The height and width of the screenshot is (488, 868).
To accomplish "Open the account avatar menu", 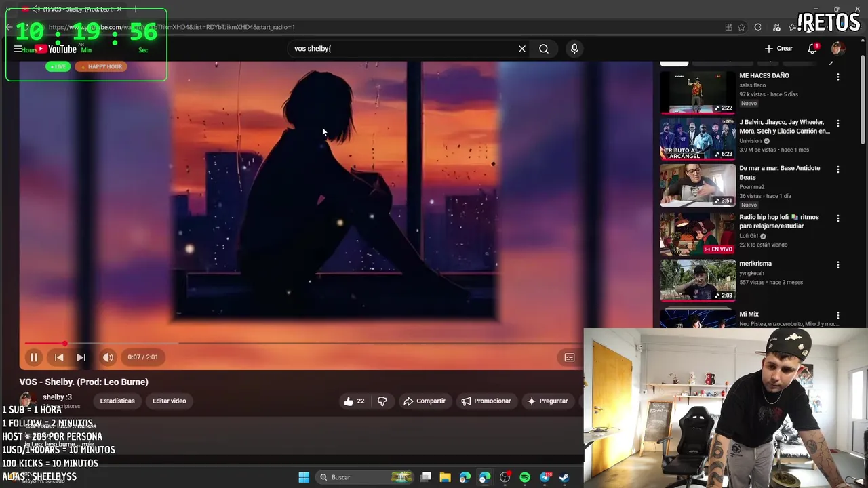I will click(837, 49).
